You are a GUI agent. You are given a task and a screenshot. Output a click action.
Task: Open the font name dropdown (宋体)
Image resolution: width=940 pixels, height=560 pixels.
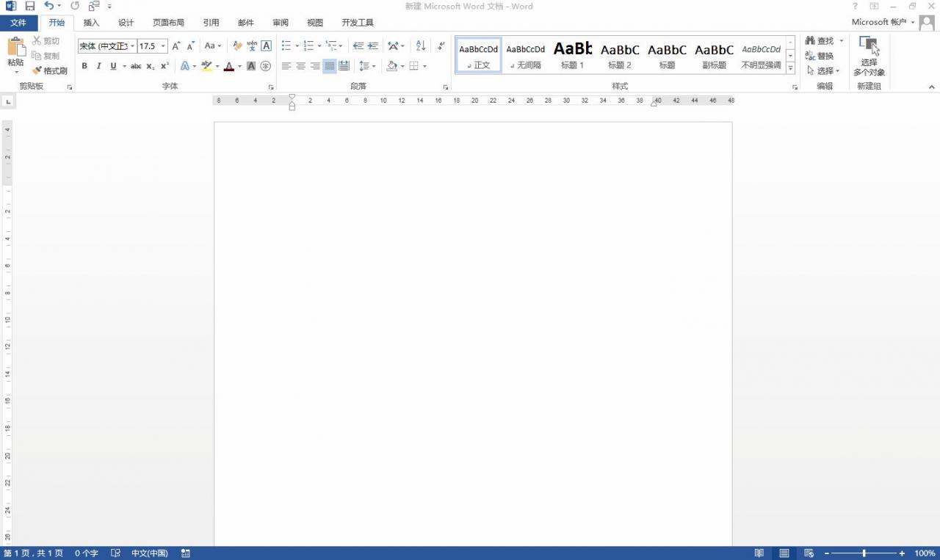tap(133, 46)
